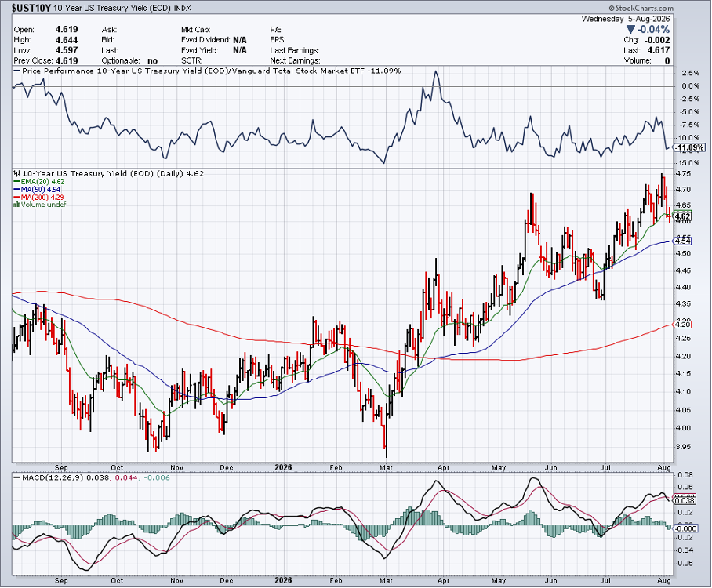Click the Prev Close label

[33, 61]
